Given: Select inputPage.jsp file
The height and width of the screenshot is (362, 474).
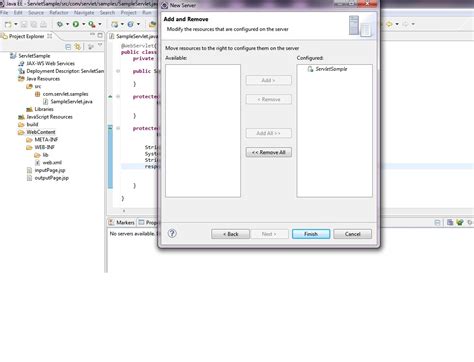Looking at the screenshot, I should pos(50,170).
